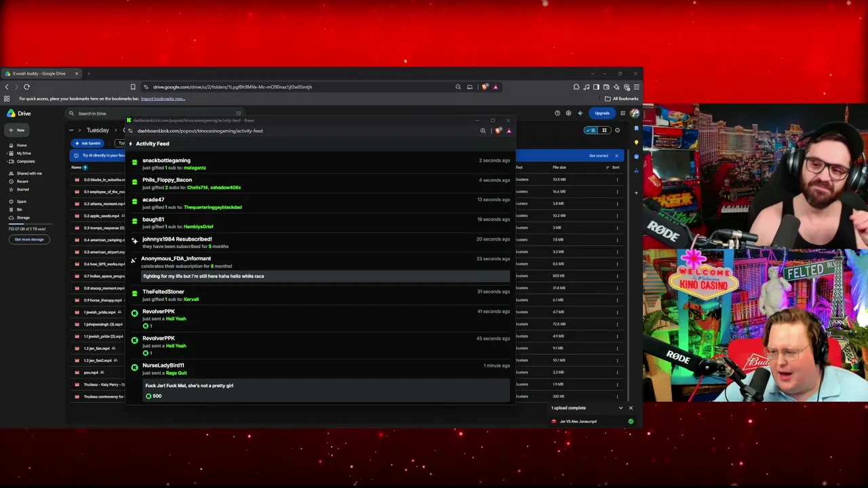Go back in the Drive browser window
The image size is (868, 488).
(x=7, y=87)
